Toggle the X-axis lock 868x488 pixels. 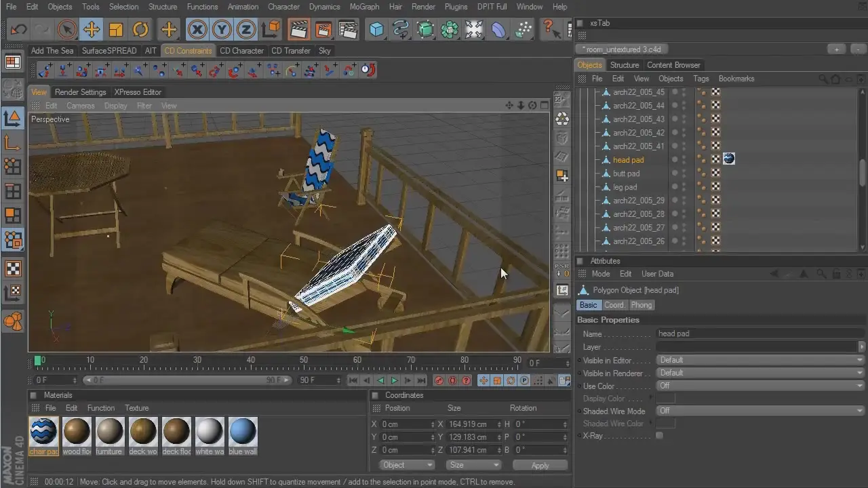click(197, 29)
